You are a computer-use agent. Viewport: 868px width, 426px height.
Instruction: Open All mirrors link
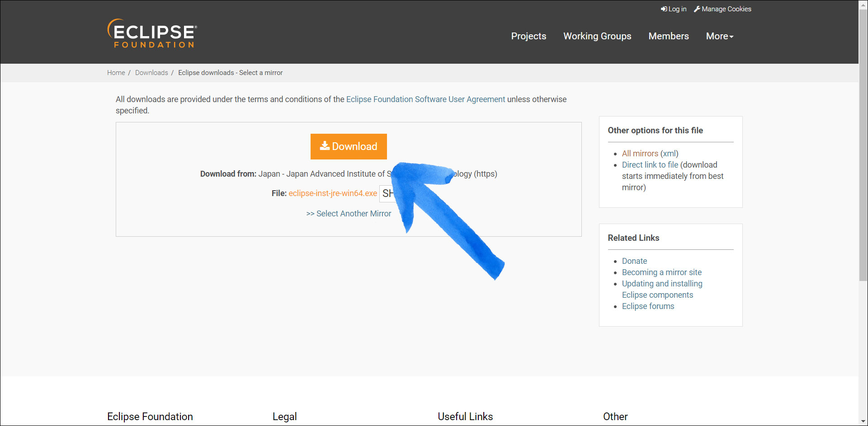640,154
